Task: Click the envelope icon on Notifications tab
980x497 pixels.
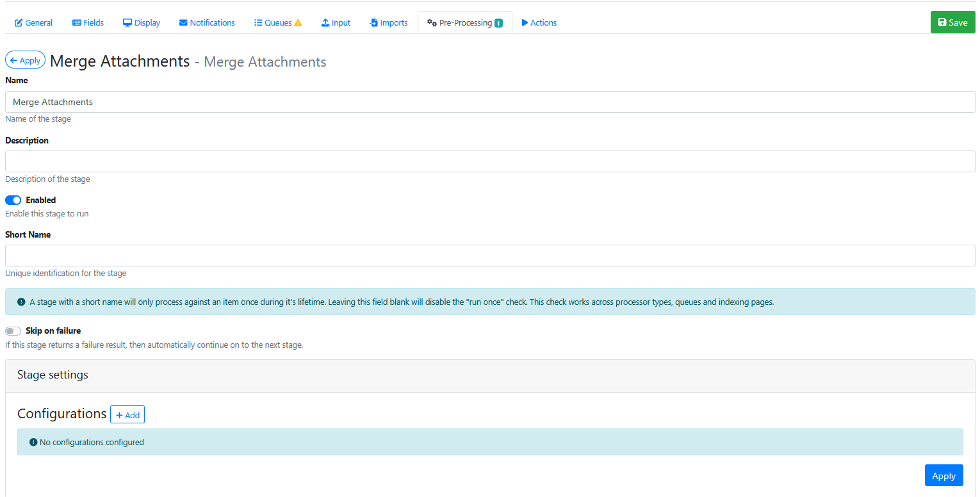Action: [x=183, y=23]
